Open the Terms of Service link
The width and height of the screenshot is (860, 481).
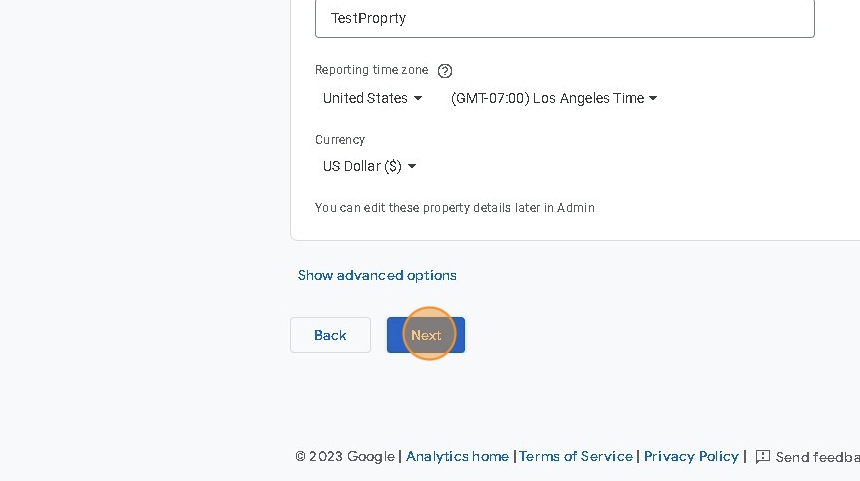576,456
